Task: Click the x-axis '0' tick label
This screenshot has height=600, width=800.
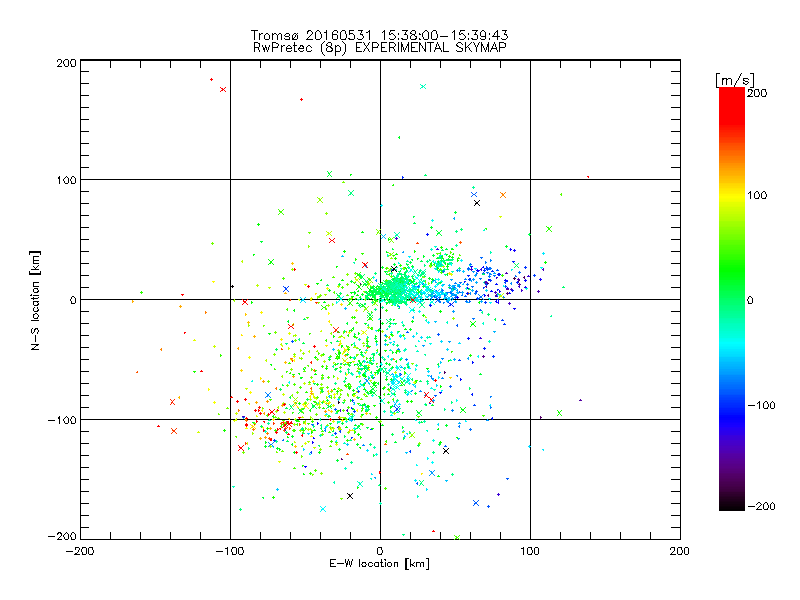Action: coord(380,551)
